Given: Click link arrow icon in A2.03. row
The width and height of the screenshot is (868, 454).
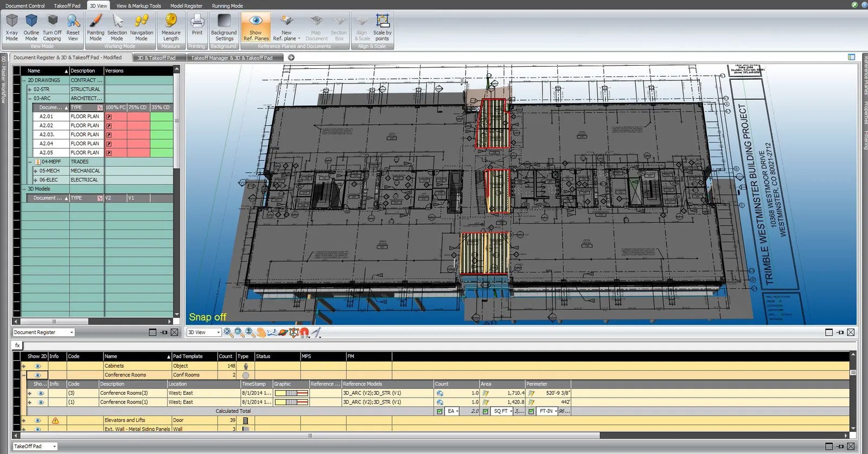Looking at the screenshot, I should (109, 135).
